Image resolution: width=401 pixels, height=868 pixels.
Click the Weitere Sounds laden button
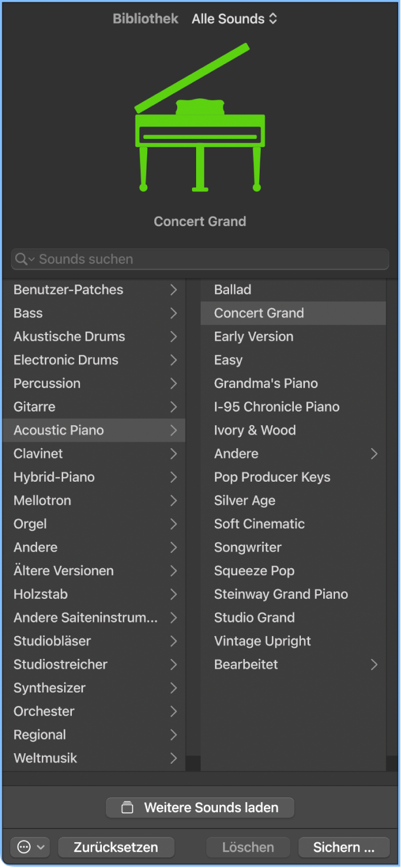(200, 807)
